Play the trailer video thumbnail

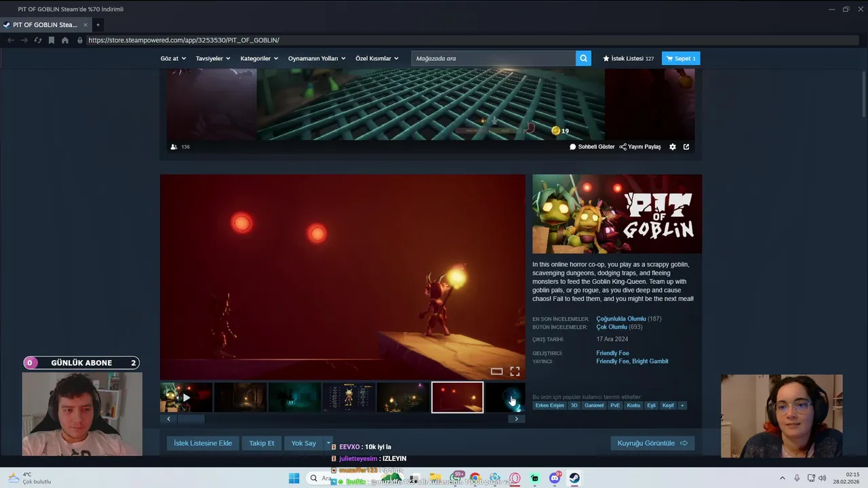[186, 397]
